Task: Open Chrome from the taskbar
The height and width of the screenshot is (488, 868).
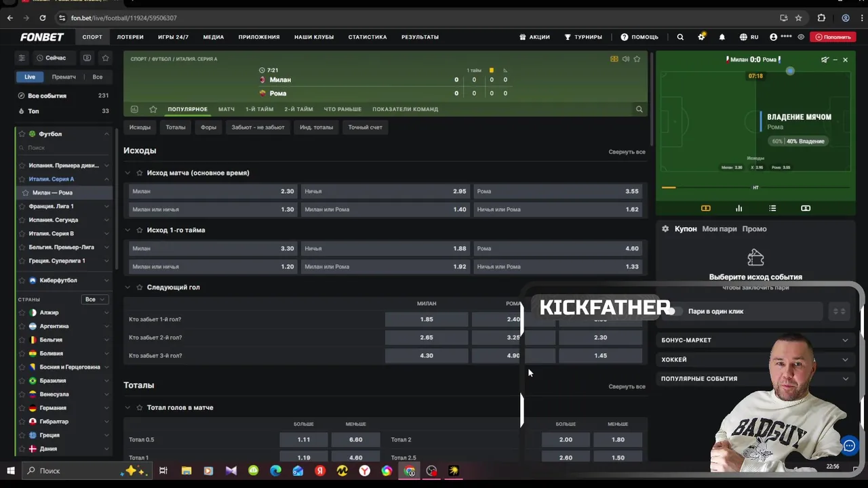Action: click(409, 470)
